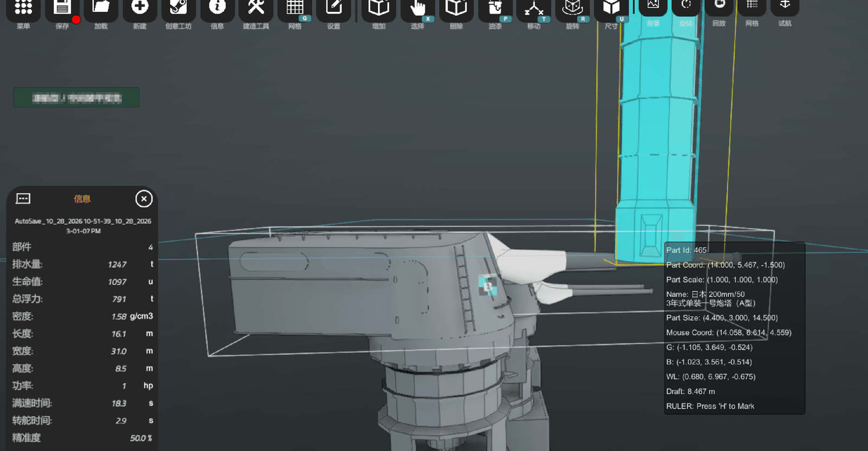Close the 信息 info panel

pyautogui.click(x=144, y=199)
